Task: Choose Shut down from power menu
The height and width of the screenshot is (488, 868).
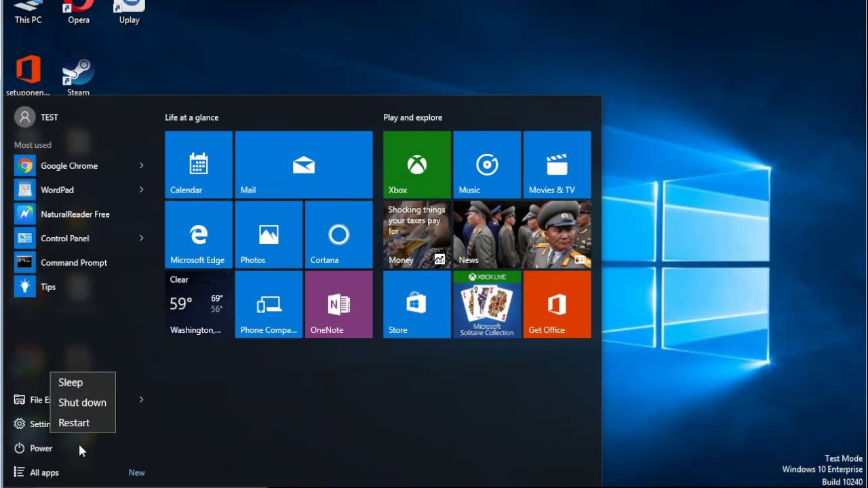Action: 83,403
